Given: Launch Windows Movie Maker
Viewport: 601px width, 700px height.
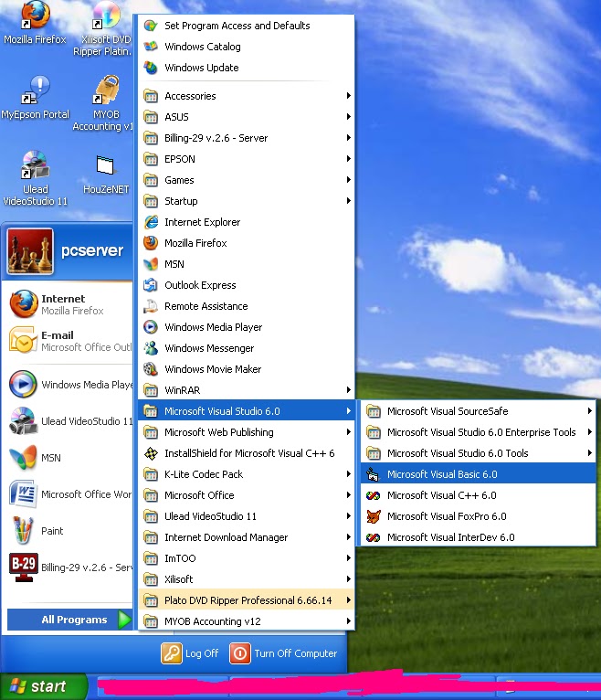Looking at the screenshot, I should click(247, 369).
